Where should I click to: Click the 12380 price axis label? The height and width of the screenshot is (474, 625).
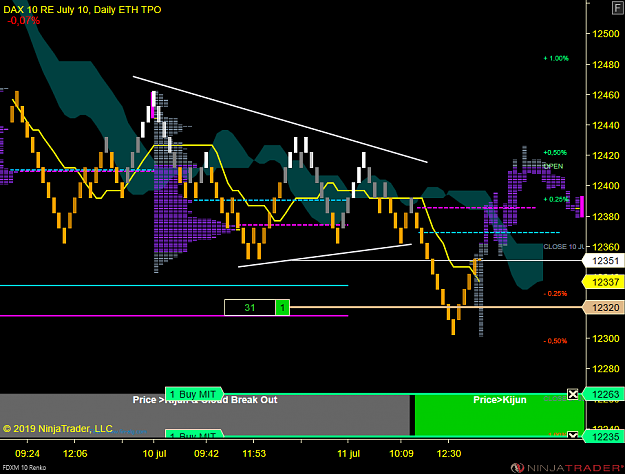click(x=606, y=216)
